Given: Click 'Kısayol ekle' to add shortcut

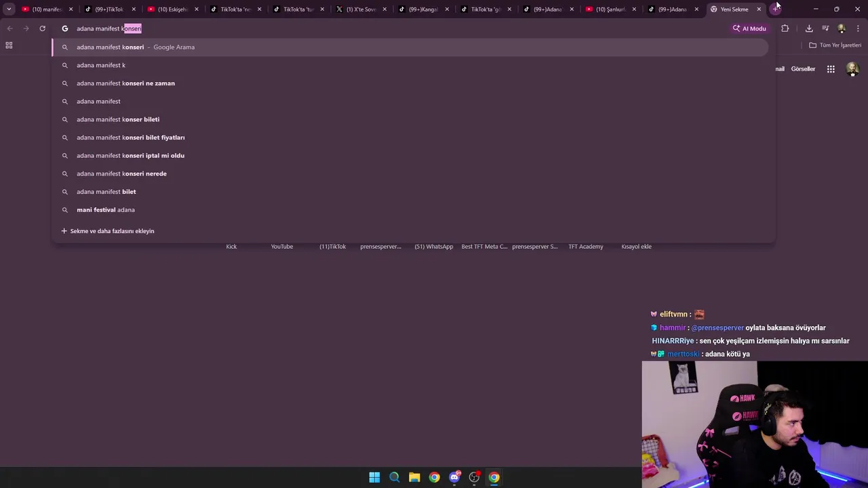Looking at the screenshot, I should [x=636, y=247].
